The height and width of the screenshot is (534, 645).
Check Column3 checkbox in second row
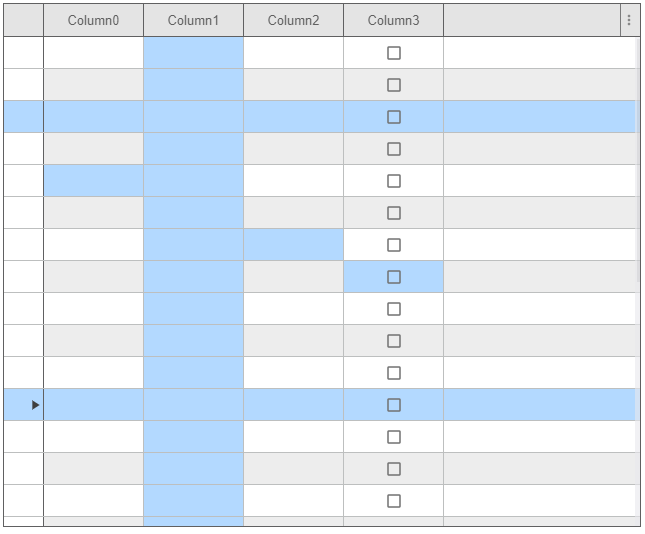point(393,85)
